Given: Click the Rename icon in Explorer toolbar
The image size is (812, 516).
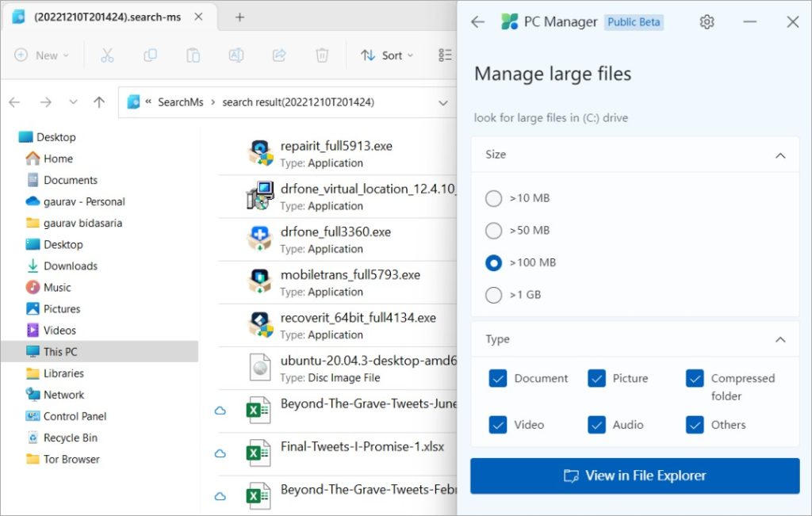Looking at the screenshot, I should tap(236, 55).
